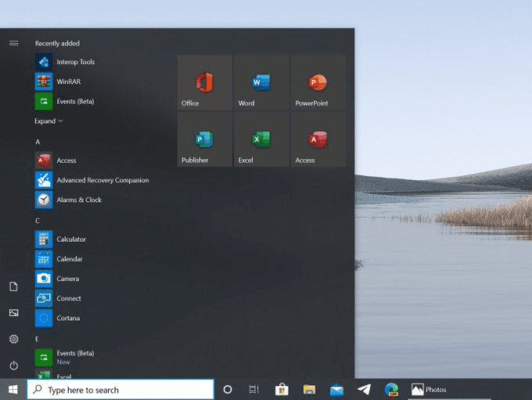Open Settings gear in Start sidebar

pyautogui.click(x=13, y=339)
